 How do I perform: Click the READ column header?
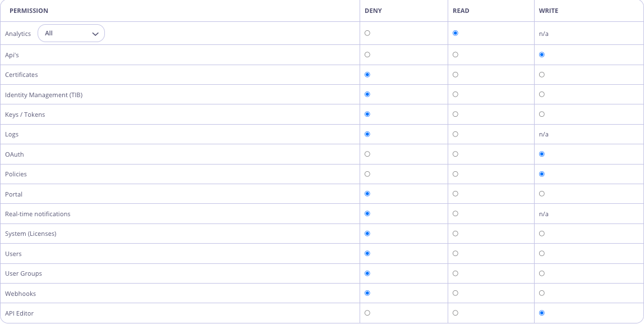pyautogui.click(x=461, y=11)
